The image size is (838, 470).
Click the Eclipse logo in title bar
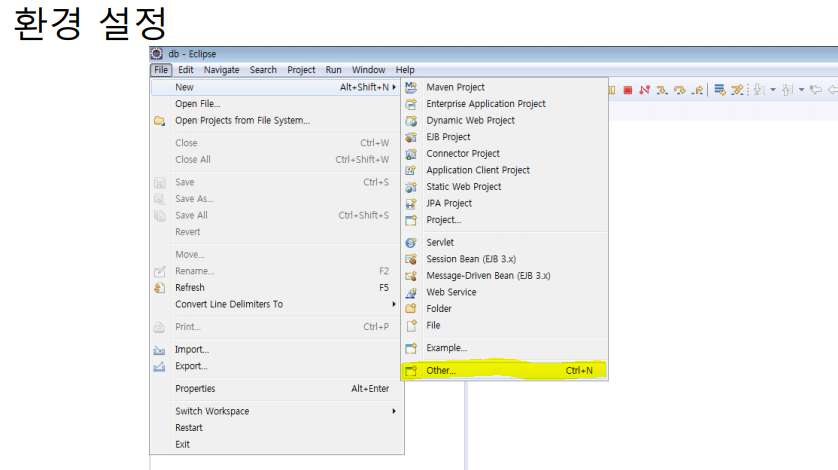(157, 54)
